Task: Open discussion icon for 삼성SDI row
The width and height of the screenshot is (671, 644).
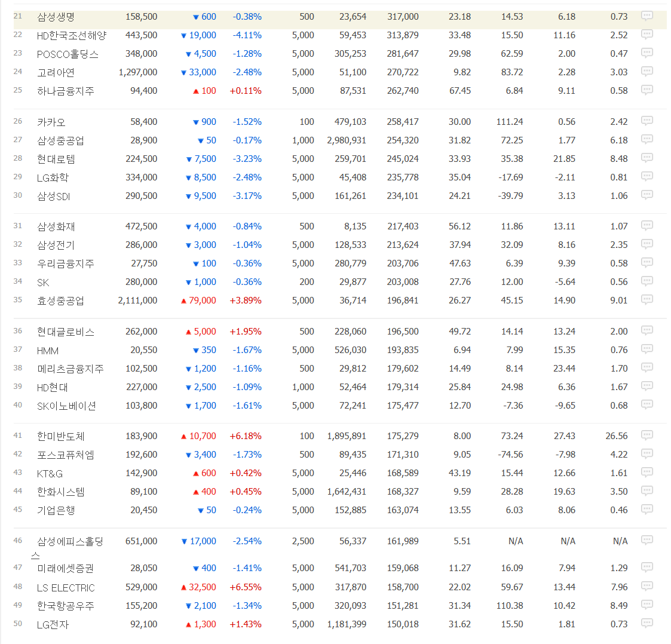Action: tap(647, 195)
